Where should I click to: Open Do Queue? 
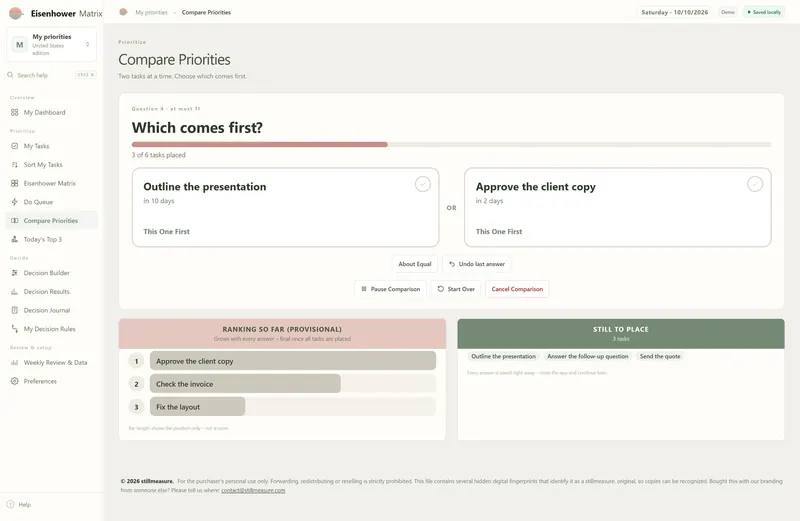[52, 202]
